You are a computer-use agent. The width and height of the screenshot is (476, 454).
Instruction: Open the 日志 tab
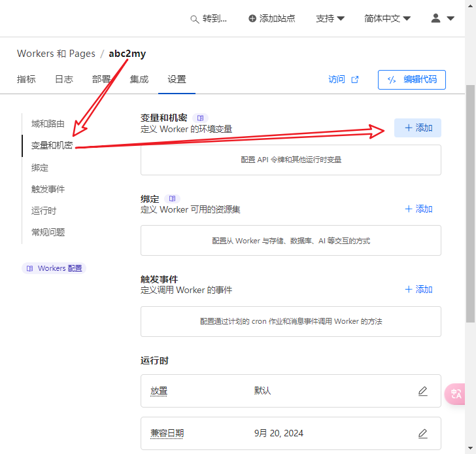coord(63,79)
